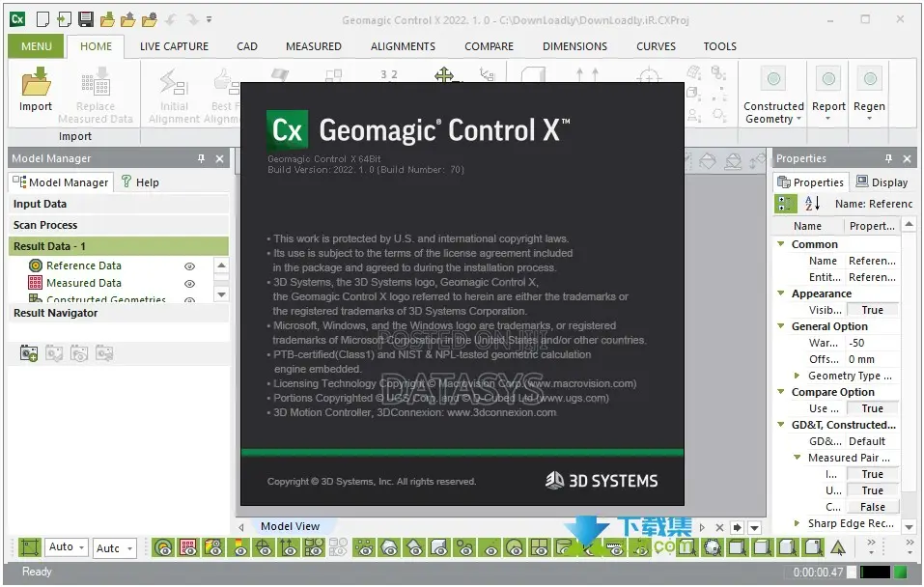Click the Constructed Geometry button
The height and width of the screenshot is (587, 924).
[773, 97]
